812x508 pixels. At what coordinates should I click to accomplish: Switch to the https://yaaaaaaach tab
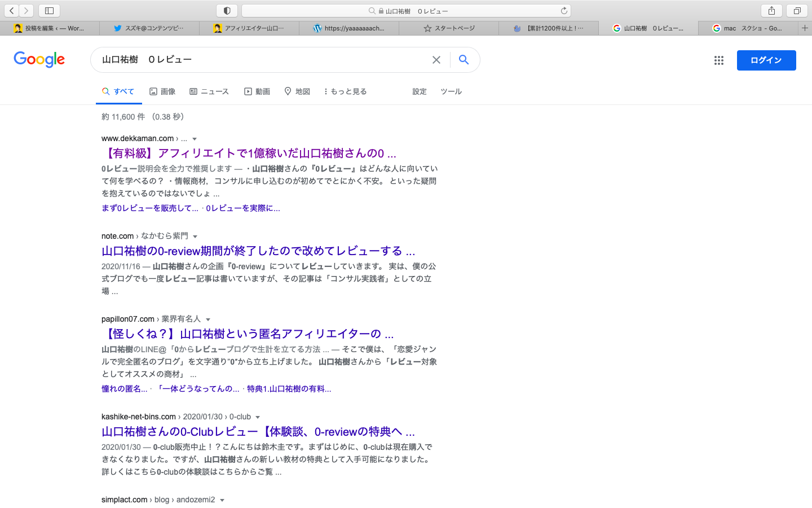click(x=349, y=28)
